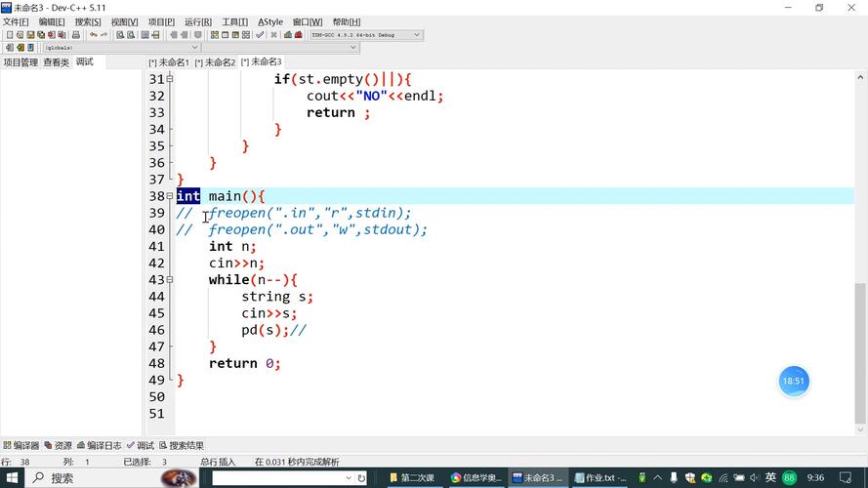
Task: Click the Stop Execution X icon
Action: tap(273, 35)
